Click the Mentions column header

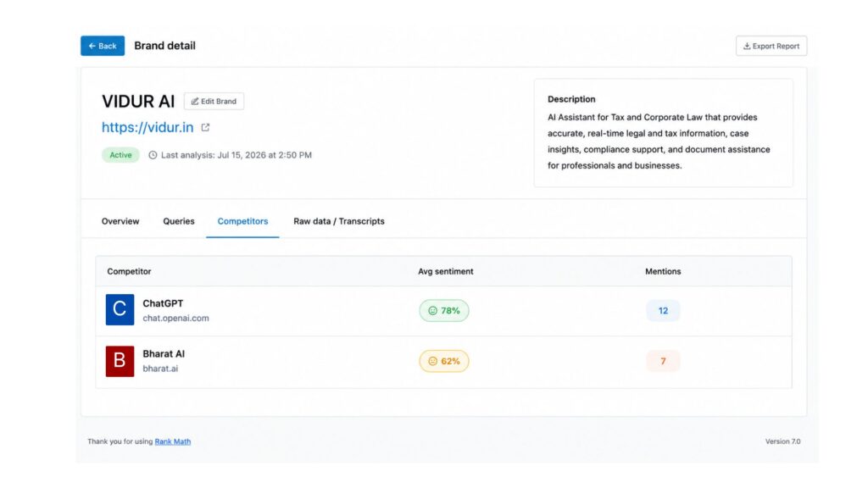point(663,272)
